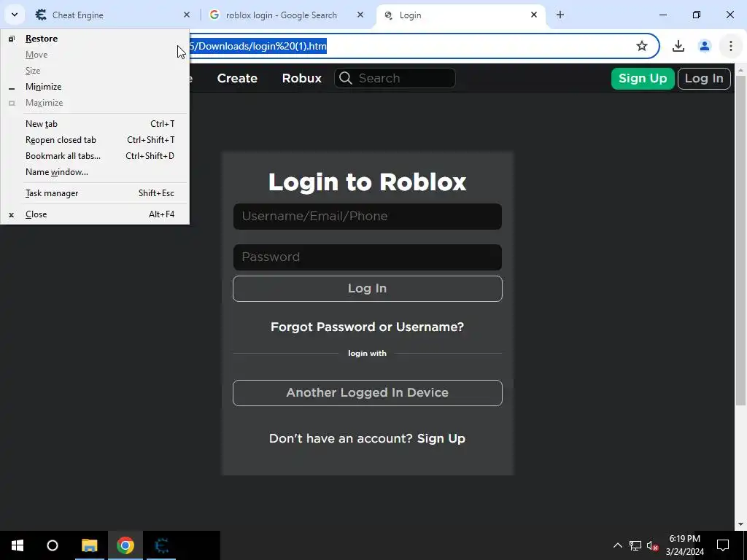The height and width of the screenshot is (560, 747).
Task: Focus the Username/Email/Phone field
Action: pos(368,217)
